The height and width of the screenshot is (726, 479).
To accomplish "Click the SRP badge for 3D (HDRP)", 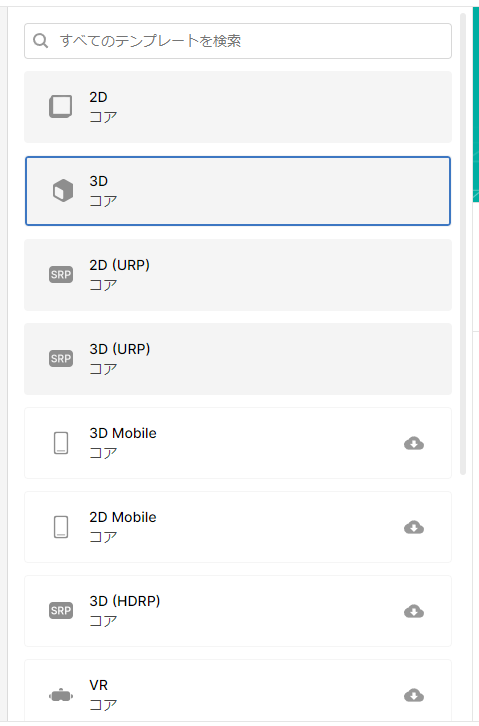I will coord(61,611).
